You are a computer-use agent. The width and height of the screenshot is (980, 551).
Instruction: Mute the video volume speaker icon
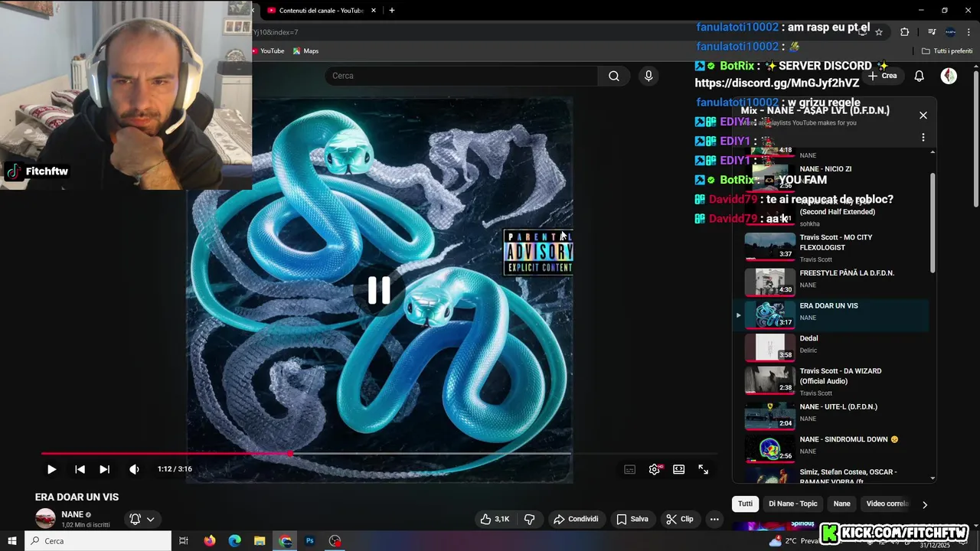pyautogui.click(x=134, y=469)
